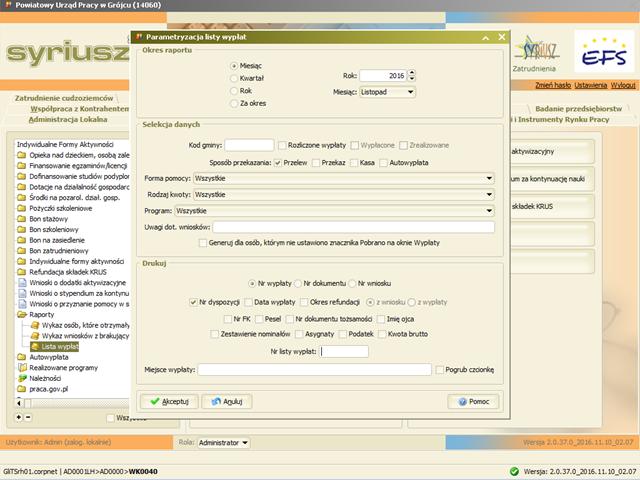The height and width of the screenshot is (480, 640).
Task: Select the Za okres radio button
Action: click(234, 103)
